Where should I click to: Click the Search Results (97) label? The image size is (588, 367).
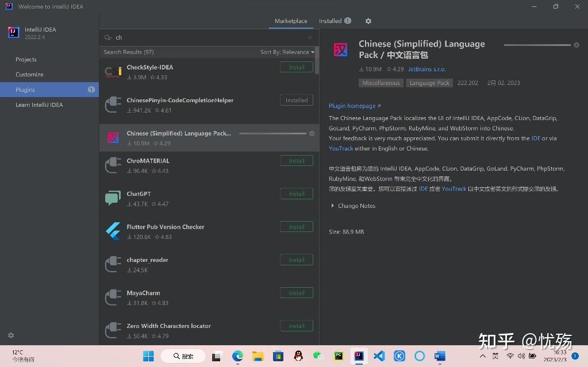point(129,52)
